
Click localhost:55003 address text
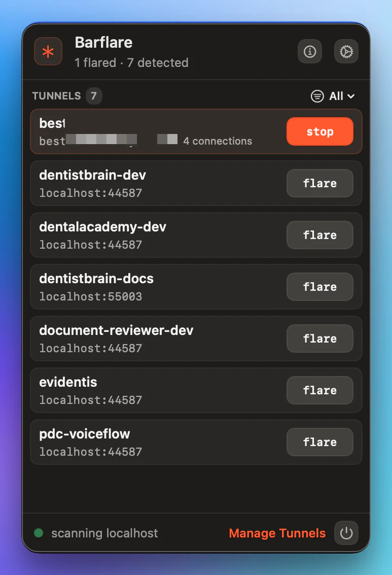coord(90,296)
